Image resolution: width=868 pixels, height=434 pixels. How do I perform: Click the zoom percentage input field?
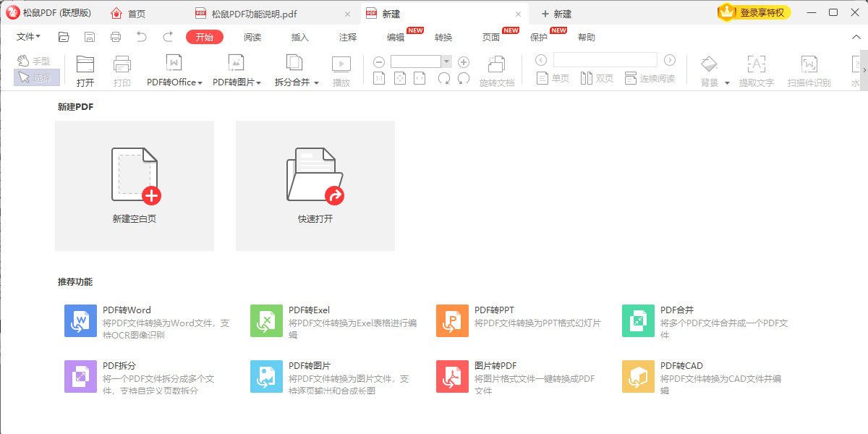click(416, 62)
